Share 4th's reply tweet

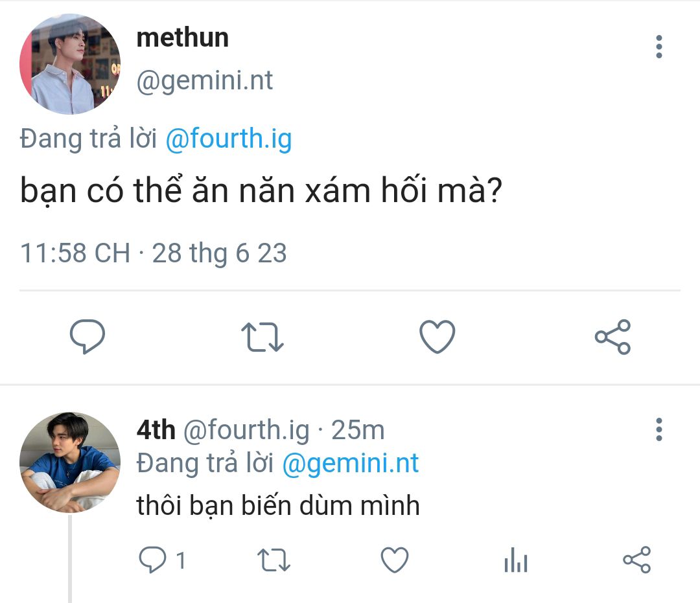pos(637,560)
